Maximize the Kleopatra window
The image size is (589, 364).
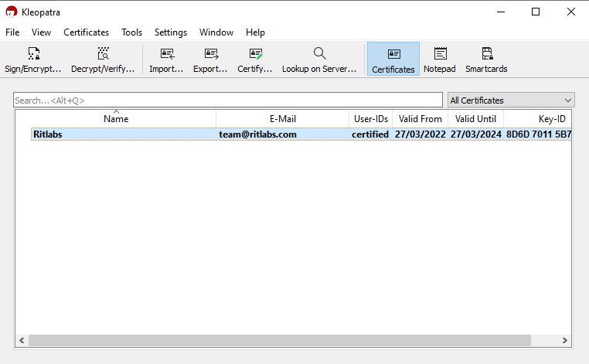pyautogui.click(x=536, y=12)
